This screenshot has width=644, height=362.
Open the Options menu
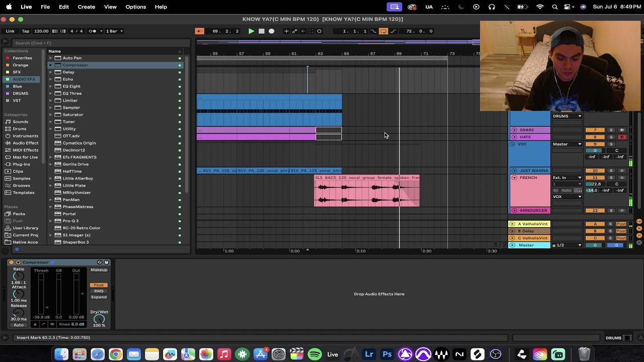(x=135, y=7)
